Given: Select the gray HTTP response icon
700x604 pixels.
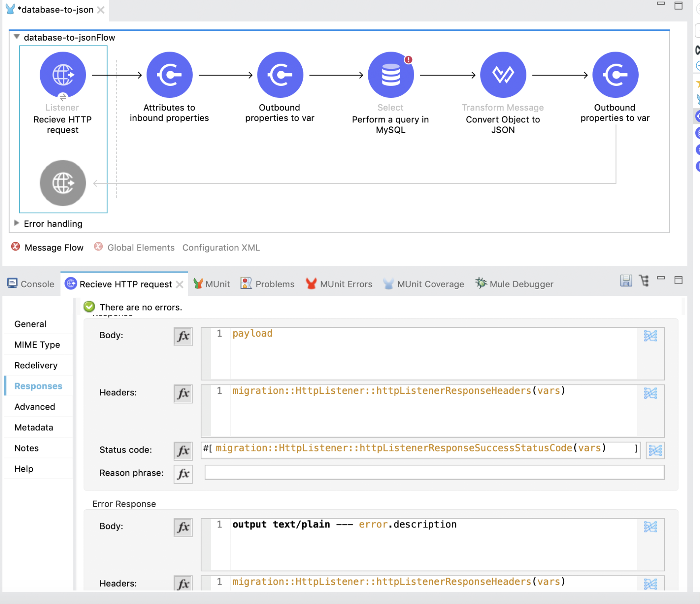Looking at the screenshot, I should tap(63, 183).
